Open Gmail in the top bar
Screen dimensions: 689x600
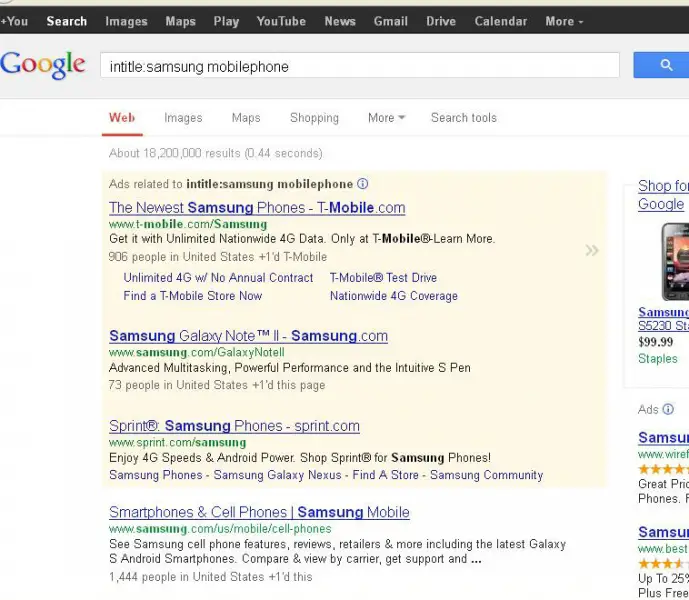pyautogui.click(x=391, y=21)
